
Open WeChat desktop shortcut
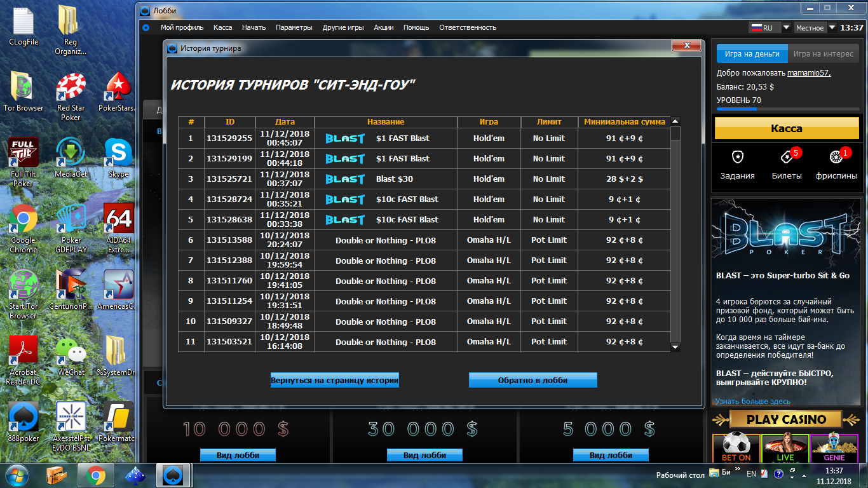click(x=71, y=356)
